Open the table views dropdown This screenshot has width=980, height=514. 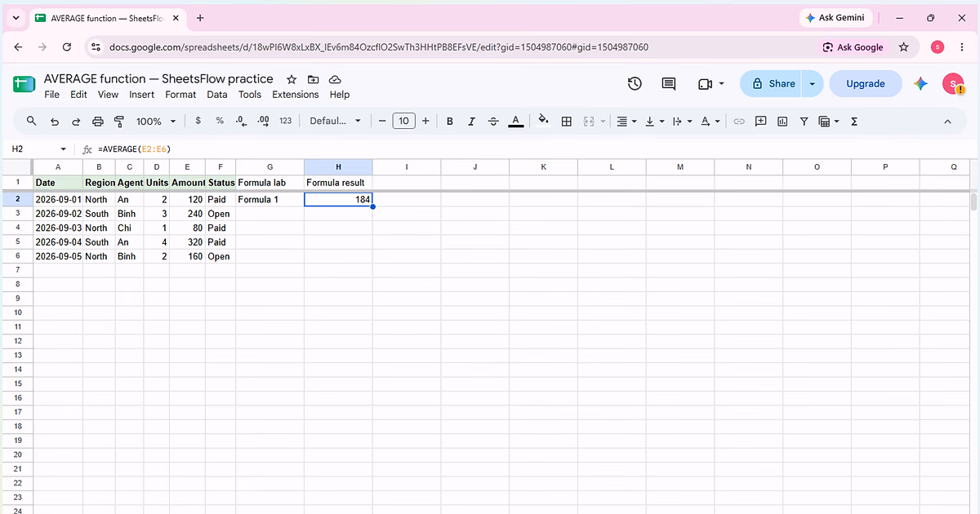(x=829, y=121)
